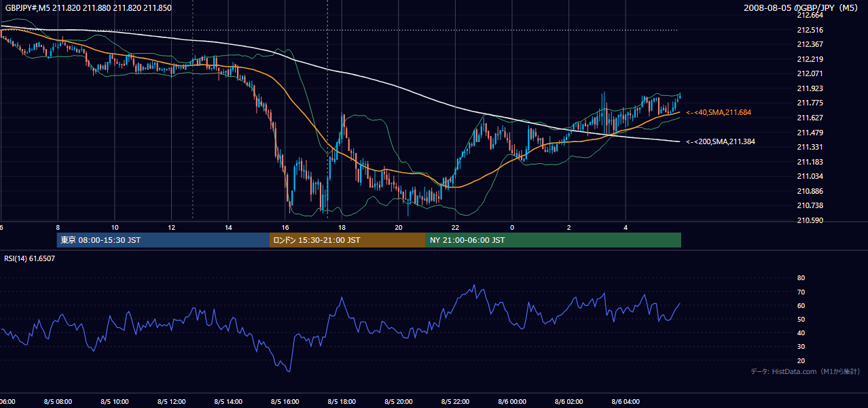
Task: Click price axis value 210.738
Action: (x=810, y=205)
